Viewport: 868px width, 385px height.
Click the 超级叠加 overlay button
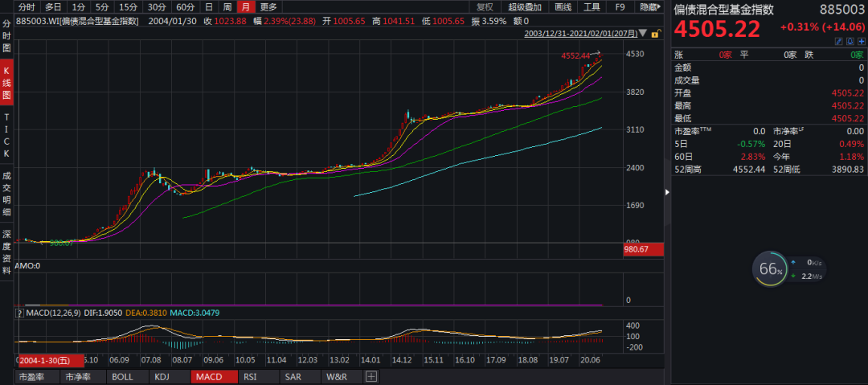click(526, 6)
